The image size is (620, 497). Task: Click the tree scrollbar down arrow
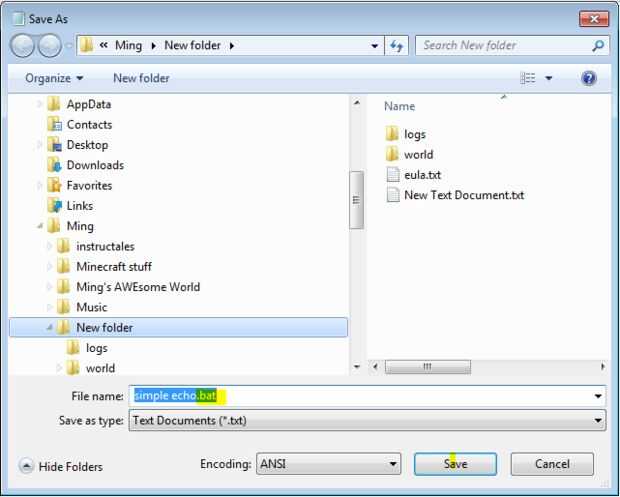click(x=357, y=367)
